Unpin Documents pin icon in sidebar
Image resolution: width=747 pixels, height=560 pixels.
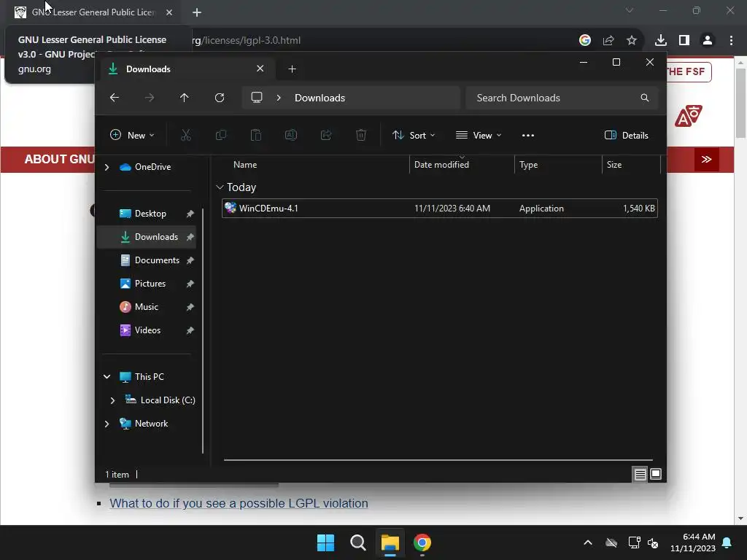pos(190,260)
